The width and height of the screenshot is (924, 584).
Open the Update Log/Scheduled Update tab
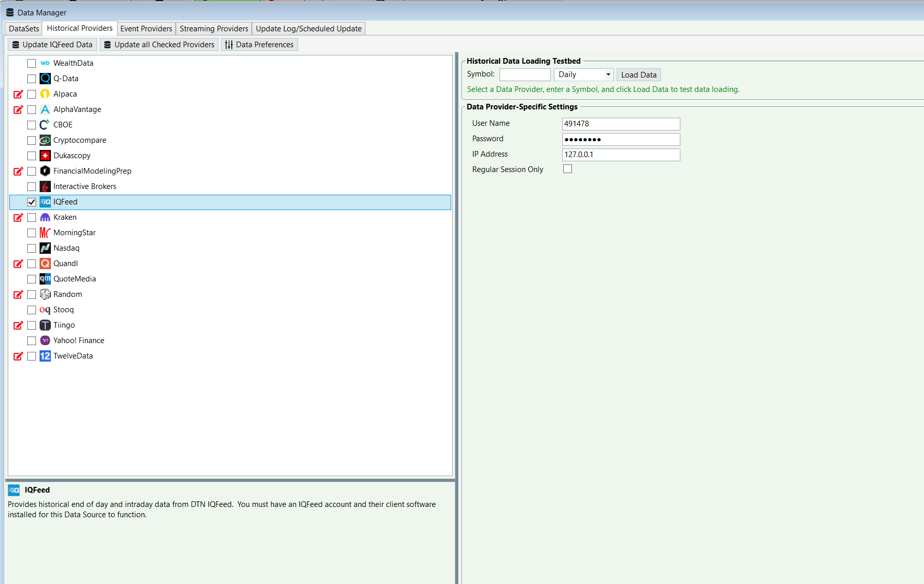(x=308, y=29)
